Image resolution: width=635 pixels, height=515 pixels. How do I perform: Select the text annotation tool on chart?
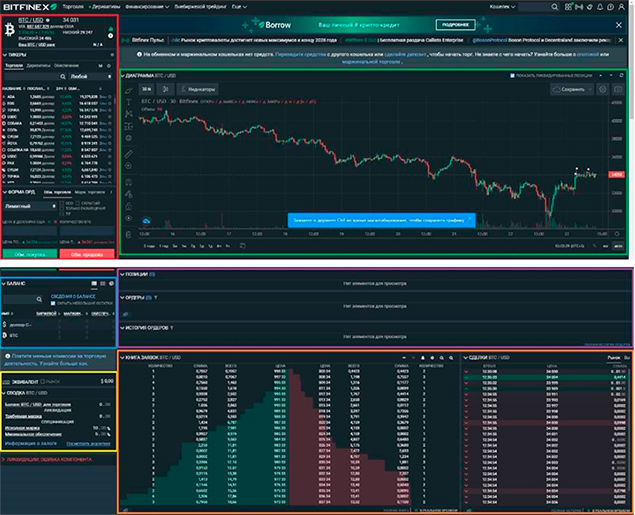(x=129, y=102)
